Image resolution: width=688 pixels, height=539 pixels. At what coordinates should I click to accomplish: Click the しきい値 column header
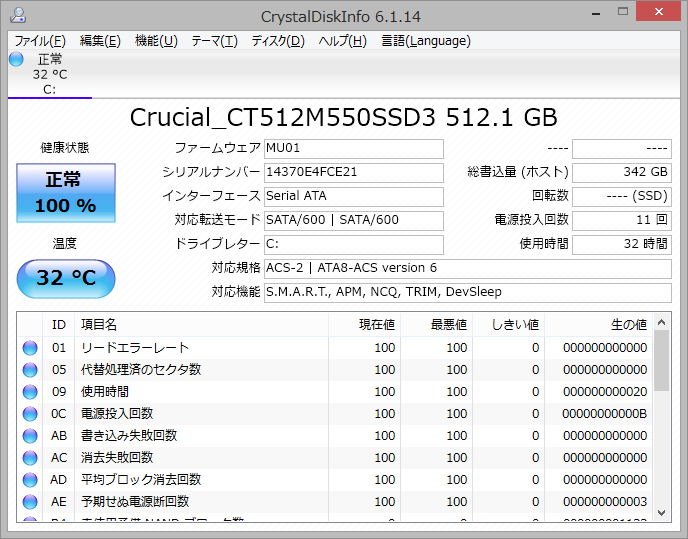[509, 325]
